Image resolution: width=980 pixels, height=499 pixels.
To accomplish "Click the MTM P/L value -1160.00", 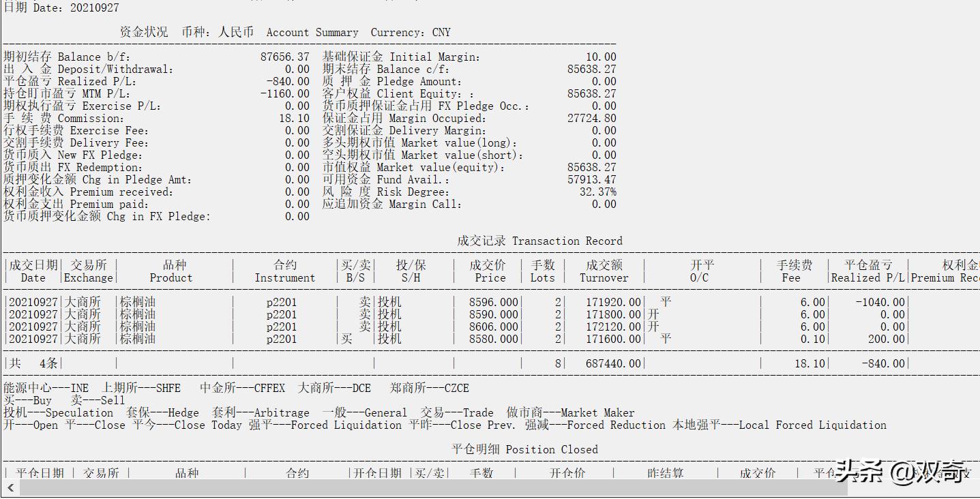I will pos(284,94).
